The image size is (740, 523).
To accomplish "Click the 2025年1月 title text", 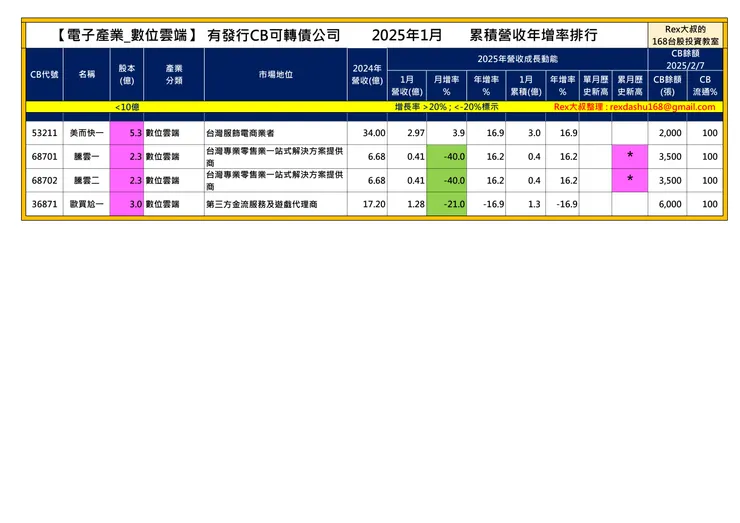I will coord(407,35).
